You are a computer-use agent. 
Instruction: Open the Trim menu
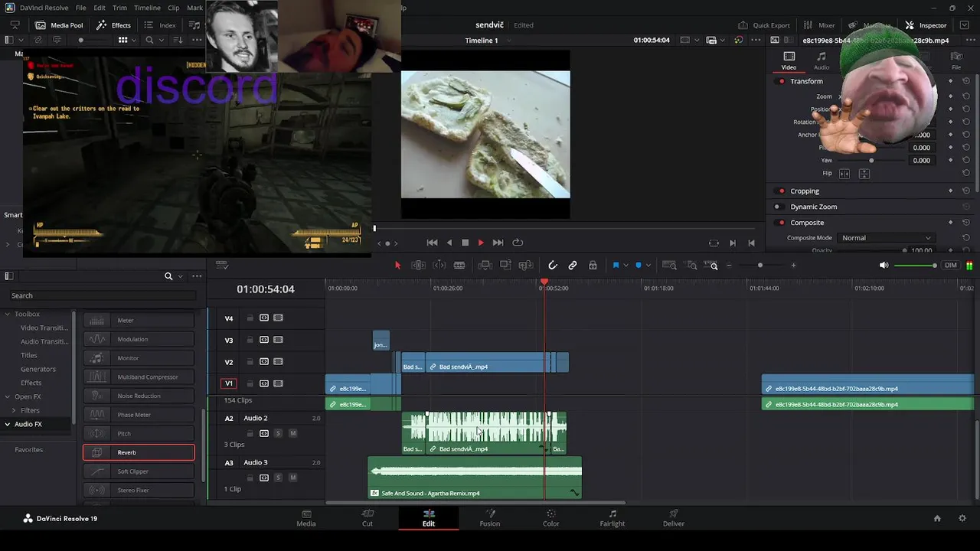(119, 8)
